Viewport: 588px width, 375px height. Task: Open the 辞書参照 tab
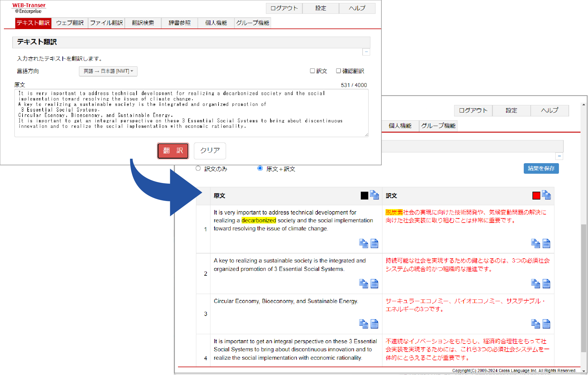(x=179, y=23)
